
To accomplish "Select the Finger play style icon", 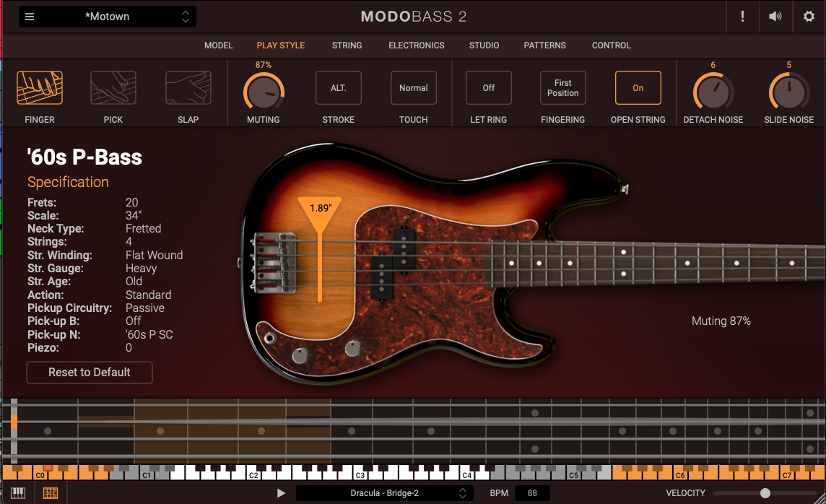I will (40, 88).
